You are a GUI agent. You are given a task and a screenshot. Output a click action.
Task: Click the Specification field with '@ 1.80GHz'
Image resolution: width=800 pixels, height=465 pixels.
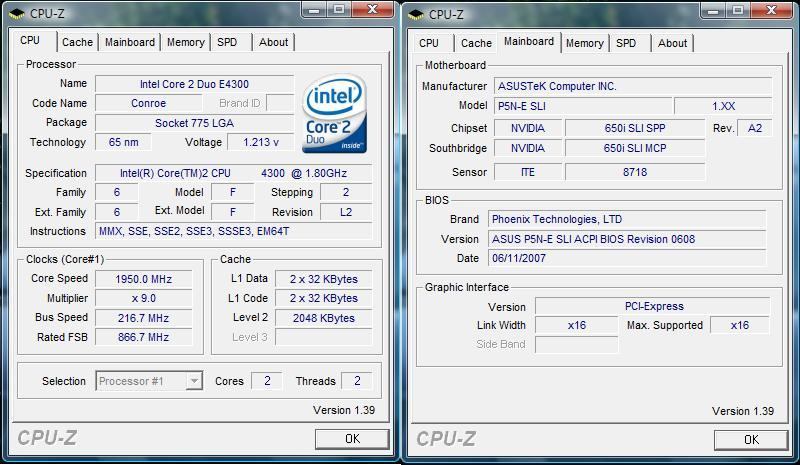234,173
